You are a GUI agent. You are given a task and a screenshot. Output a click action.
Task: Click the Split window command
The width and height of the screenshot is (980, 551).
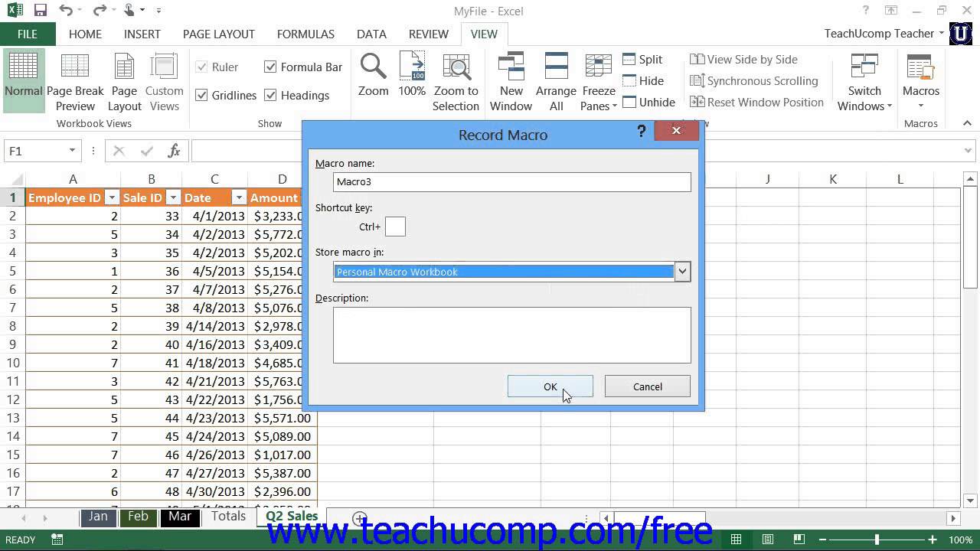tap(642, 59)
